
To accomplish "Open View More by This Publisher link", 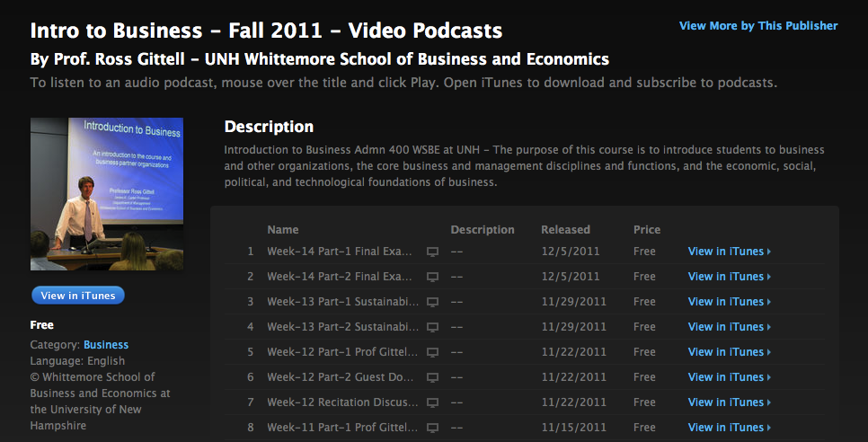I will (x=758, y=26).
